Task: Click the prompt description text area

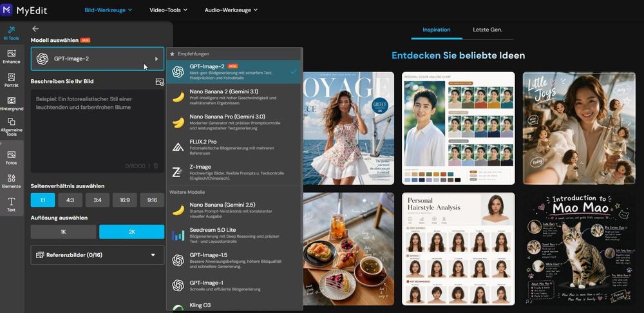Action: click(97, 131)
